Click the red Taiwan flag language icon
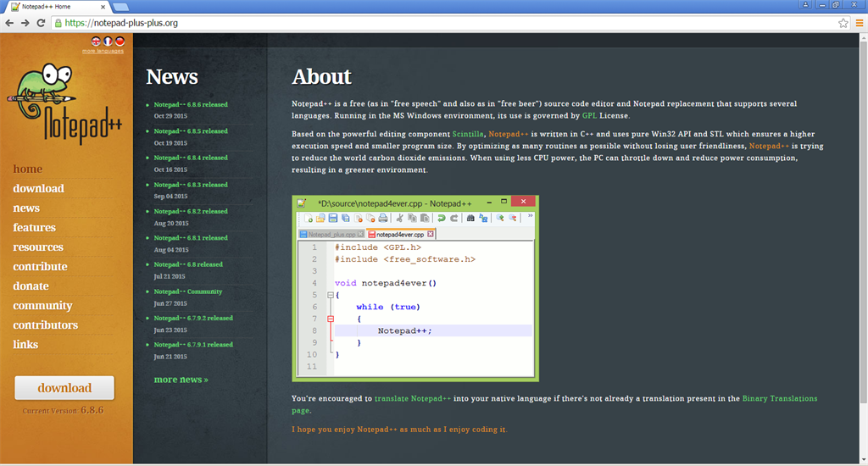The image size is (868, 466). point(120,41)
